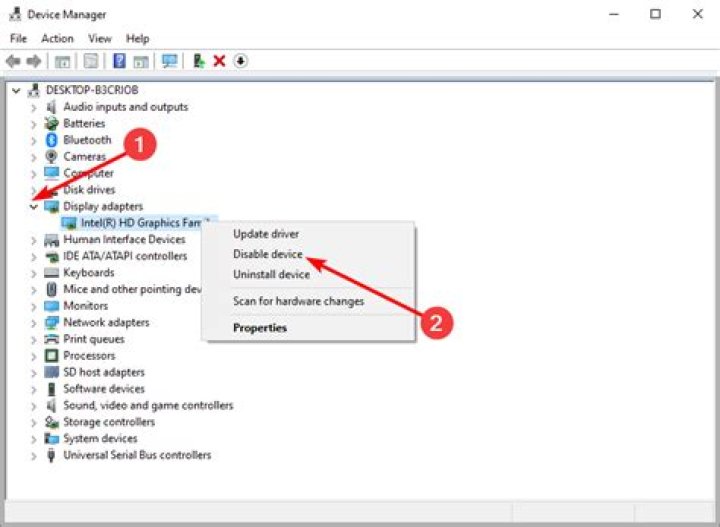Click the down-arrow Disable device toolbar icon

coord(241,61)
